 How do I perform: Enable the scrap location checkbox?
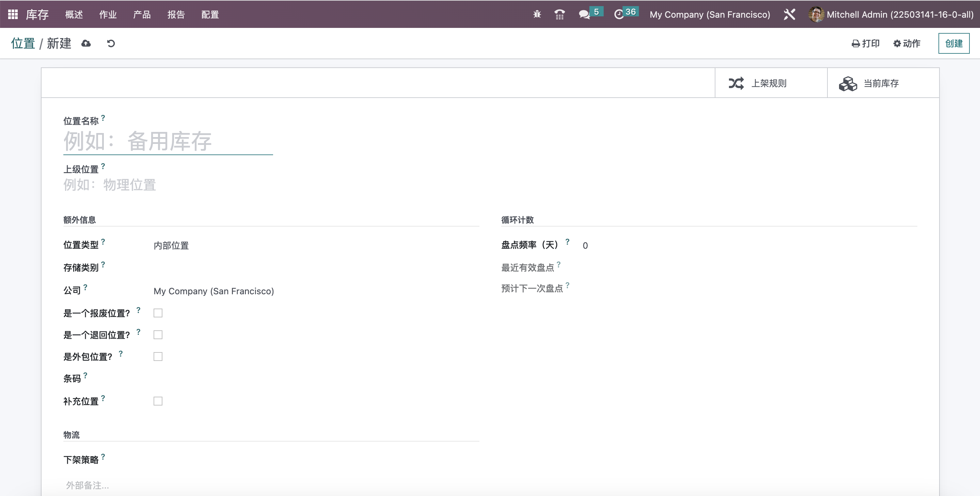[x=158, y=313]
